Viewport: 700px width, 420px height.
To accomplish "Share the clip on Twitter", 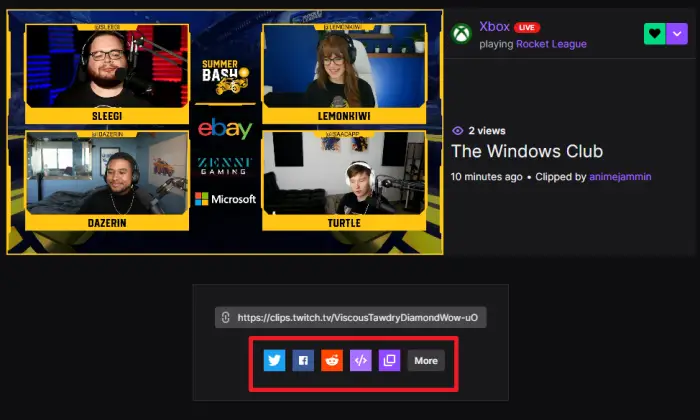I will (x=274, y=360).
